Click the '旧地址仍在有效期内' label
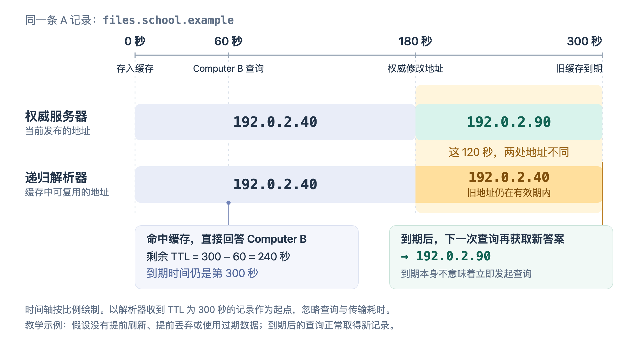The image size is (644, 343). pos(509,193)
